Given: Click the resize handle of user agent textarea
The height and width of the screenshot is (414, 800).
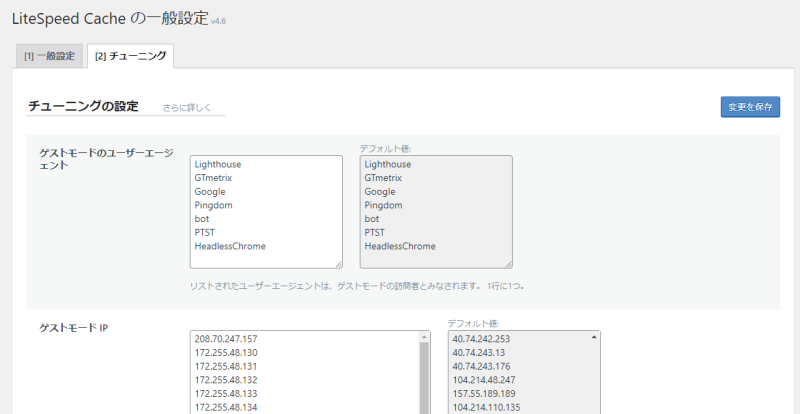Looking at the screenshot, I should [337, 263].
